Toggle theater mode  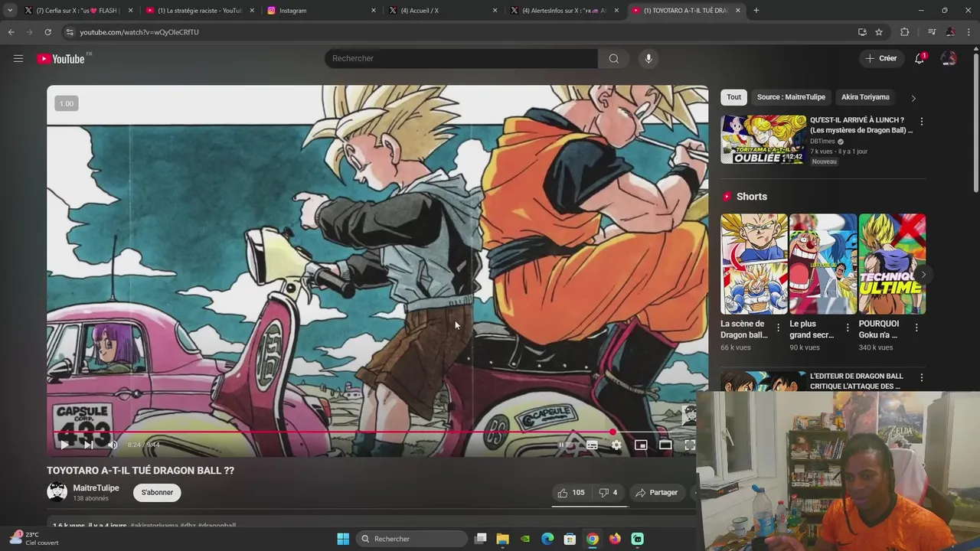pyautogui.click(x=665, y=445)
